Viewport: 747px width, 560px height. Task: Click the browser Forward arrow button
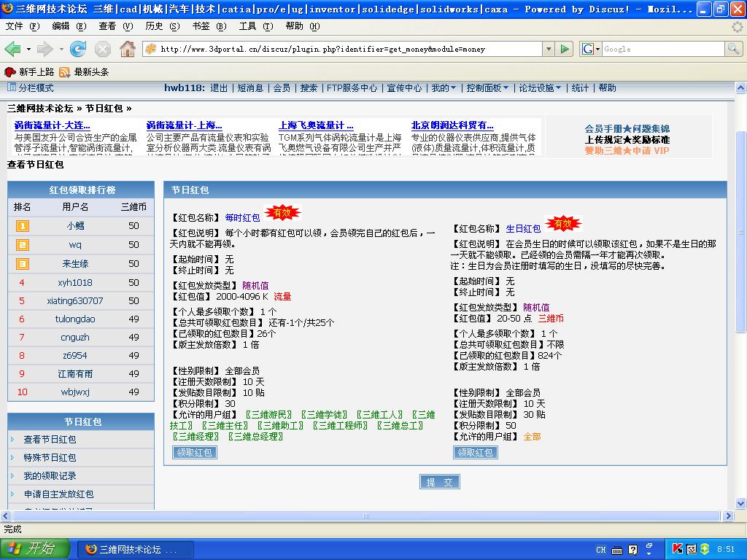tap(44, 49)
